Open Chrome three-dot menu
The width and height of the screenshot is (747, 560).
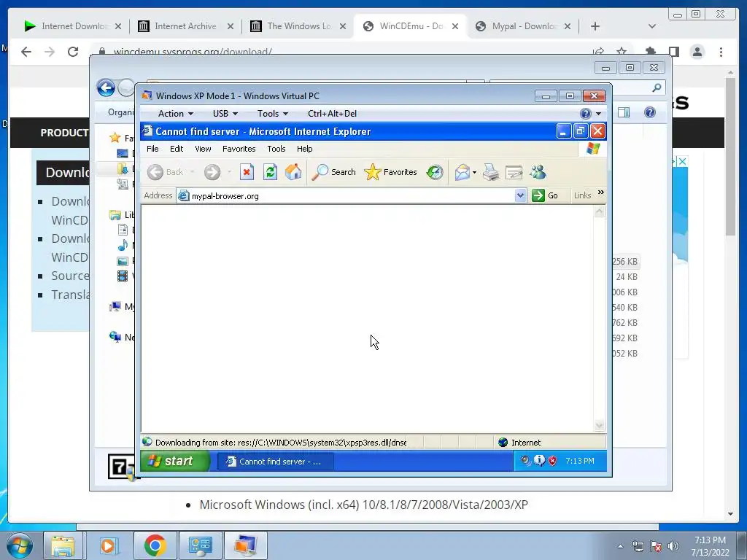721,52
